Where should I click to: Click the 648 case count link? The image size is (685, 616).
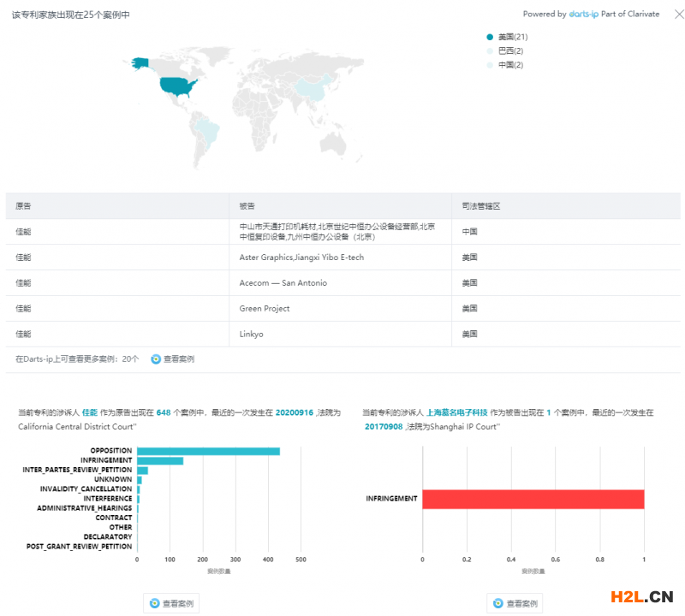click(164, 412)
